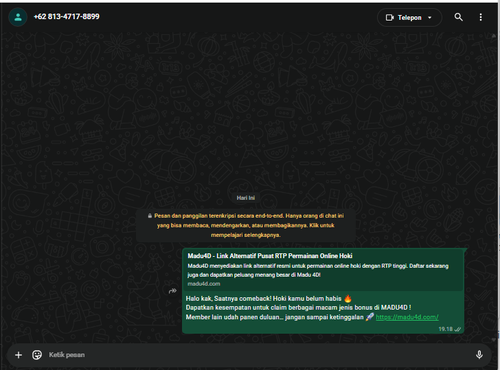
Task: Click the madu4d.com domain in preview
Action: (x=204, y=284)
